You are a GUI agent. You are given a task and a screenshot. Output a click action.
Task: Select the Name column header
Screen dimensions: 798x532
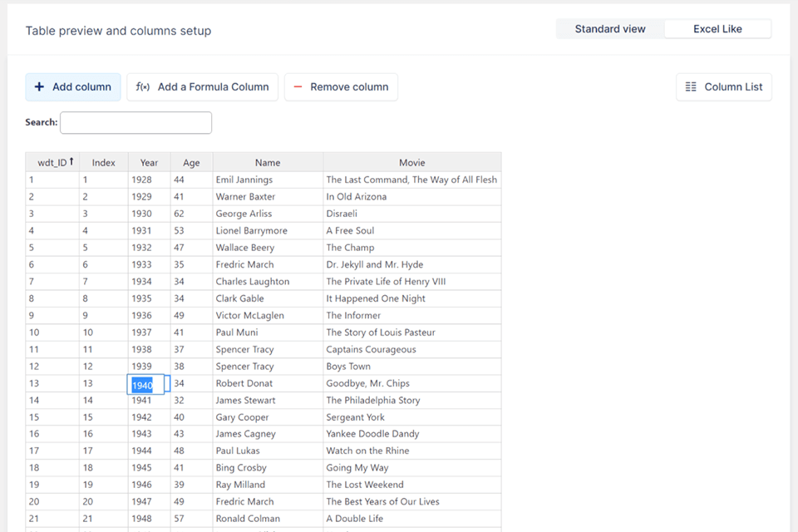268,163
